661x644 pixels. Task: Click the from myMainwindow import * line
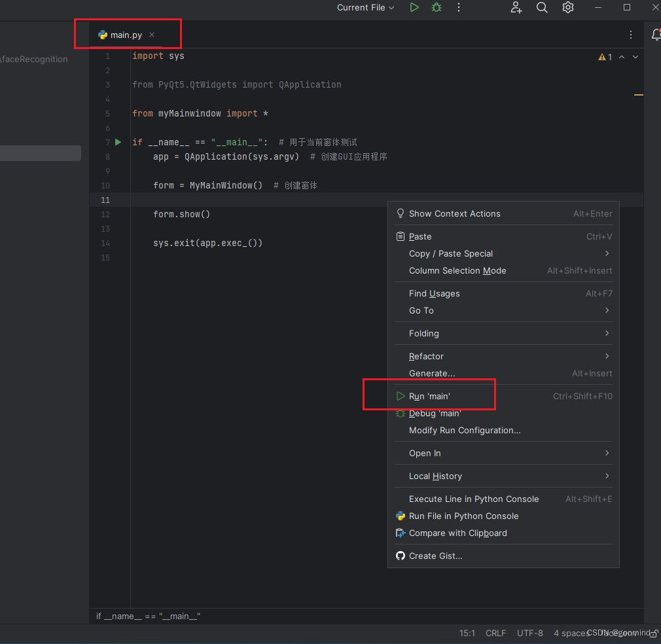[200, 114]
